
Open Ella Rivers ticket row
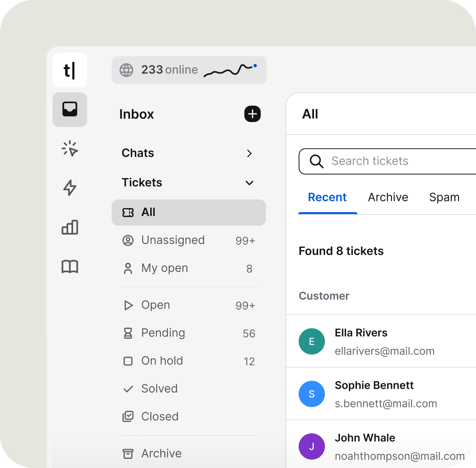[x=381, y=341]
